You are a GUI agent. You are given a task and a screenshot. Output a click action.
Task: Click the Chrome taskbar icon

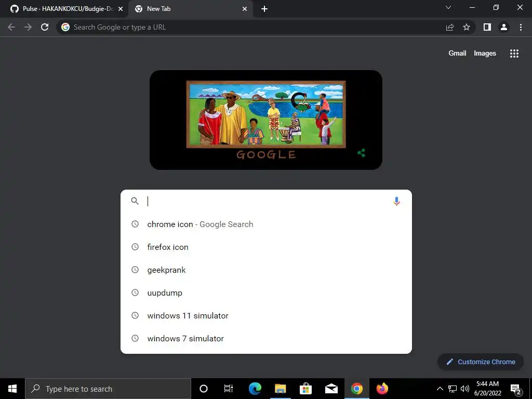coord(356,389)
